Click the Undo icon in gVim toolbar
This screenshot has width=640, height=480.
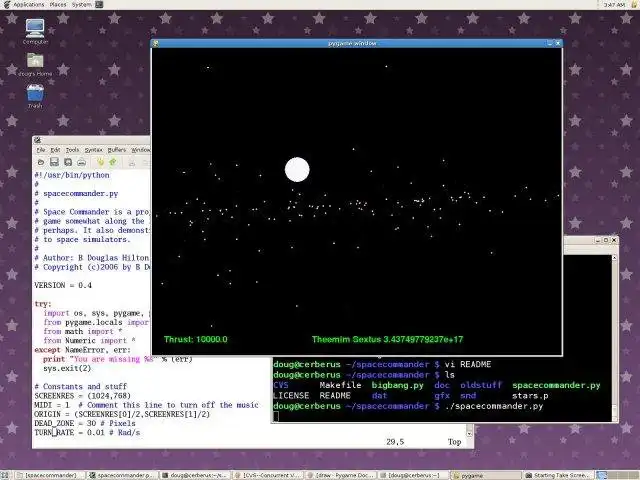coord(100,162)
